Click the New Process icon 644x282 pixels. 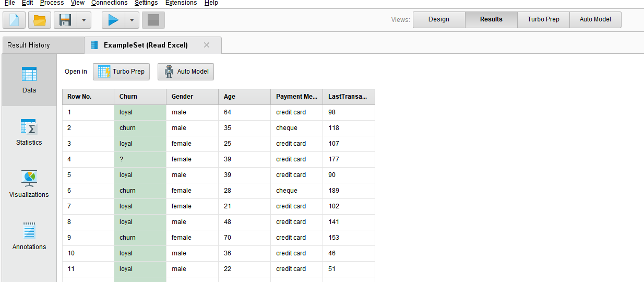(x=14, y=20)
